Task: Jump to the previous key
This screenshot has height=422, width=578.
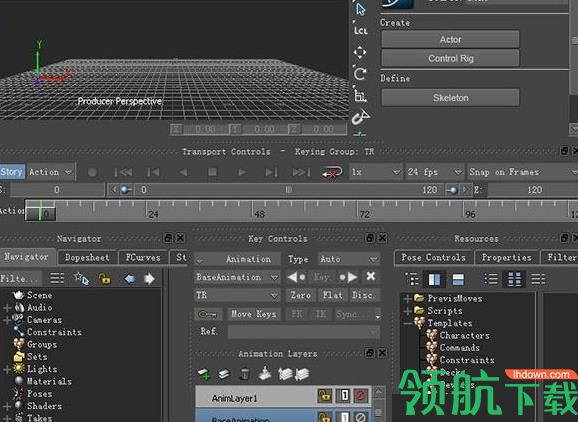Action: tap(296, 277)
